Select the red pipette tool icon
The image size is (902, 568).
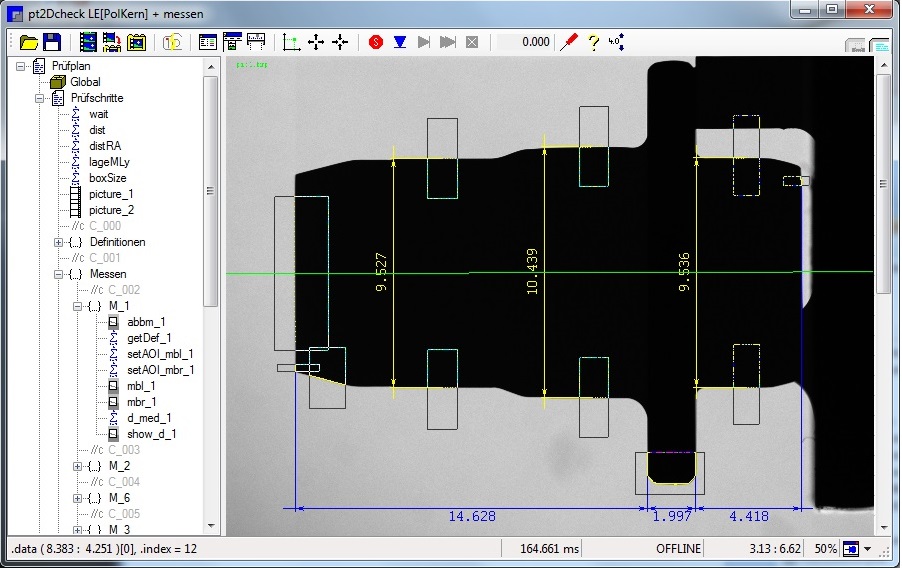570,42
